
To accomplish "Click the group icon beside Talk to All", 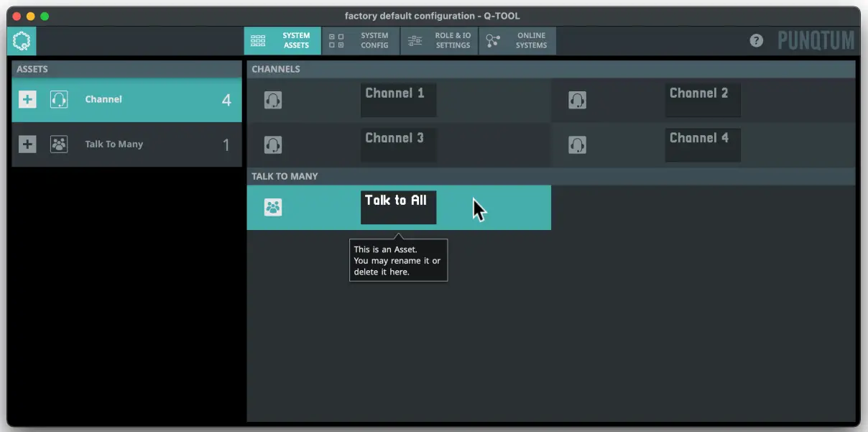I will click(x=273, y=208).
